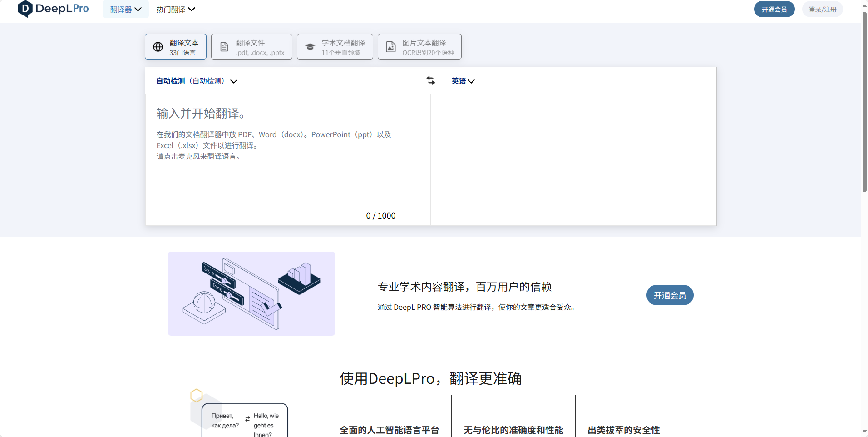This screenshot has width=868, height=437.
Task: Open the 翻译器 dropdown menu
Action: (x=126, y=9)
